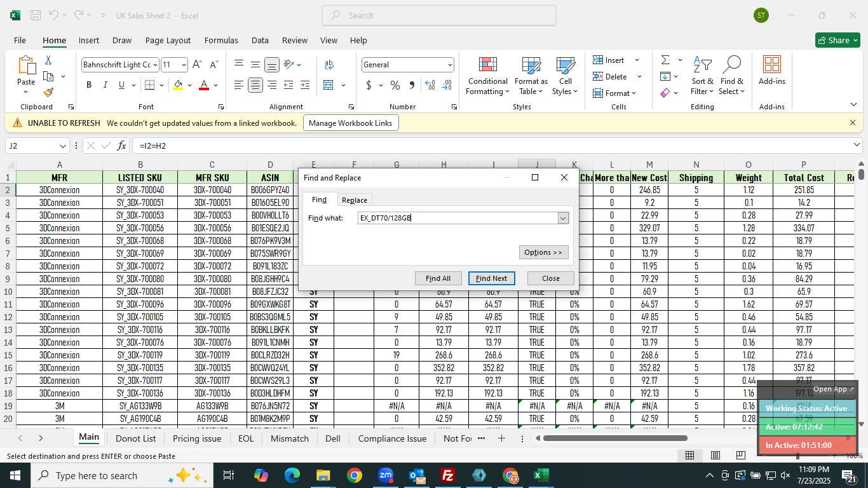Switch to Replace tab in dialog

[x=355, y=200]
